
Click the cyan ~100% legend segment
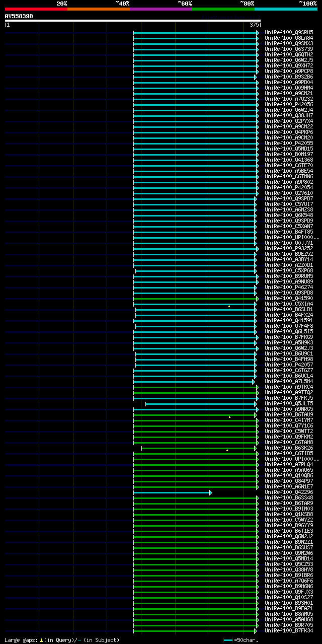click(x=286, y=9)
